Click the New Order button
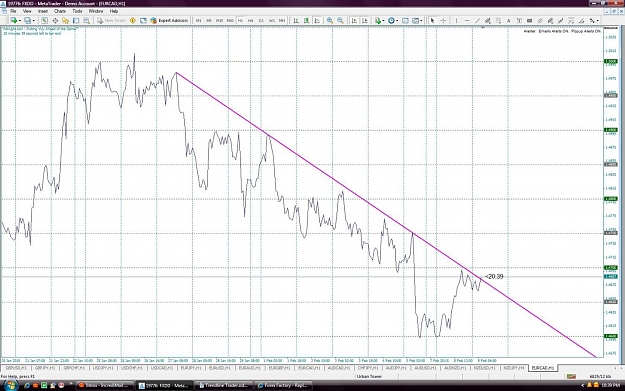The height and width of the screenshot is (391, 625). [x=112, y=20]
